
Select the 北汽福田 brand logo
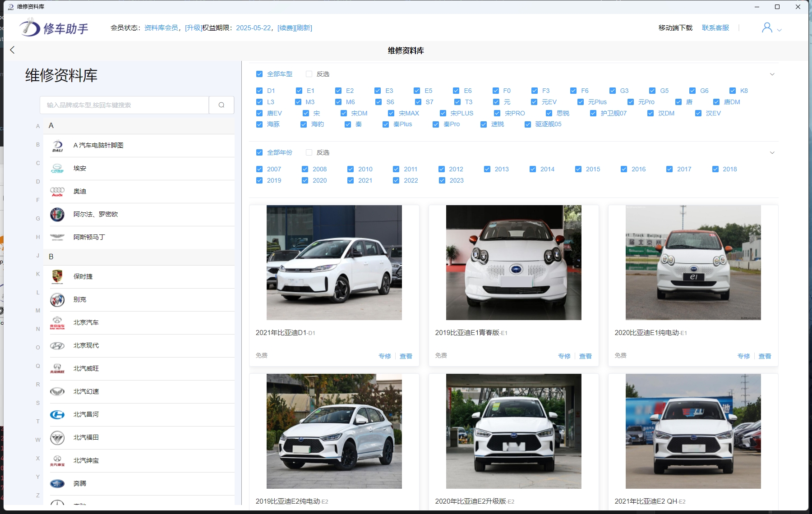[x=57, y=438]
